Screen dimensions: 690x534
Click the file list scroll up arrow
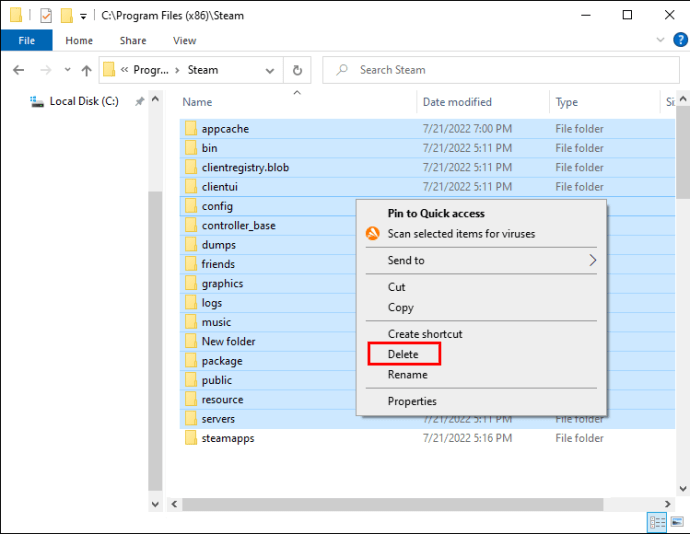[683, 99]
